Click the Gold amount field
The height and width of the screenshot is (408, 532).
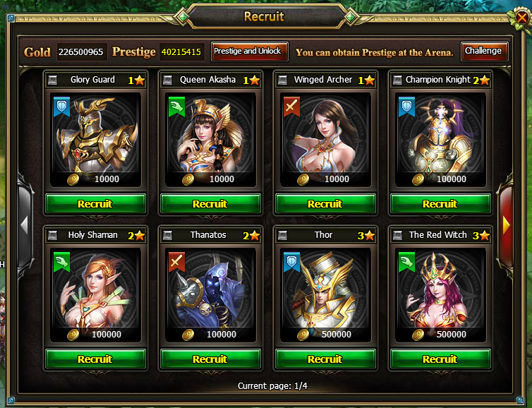[x=82, y=52]
